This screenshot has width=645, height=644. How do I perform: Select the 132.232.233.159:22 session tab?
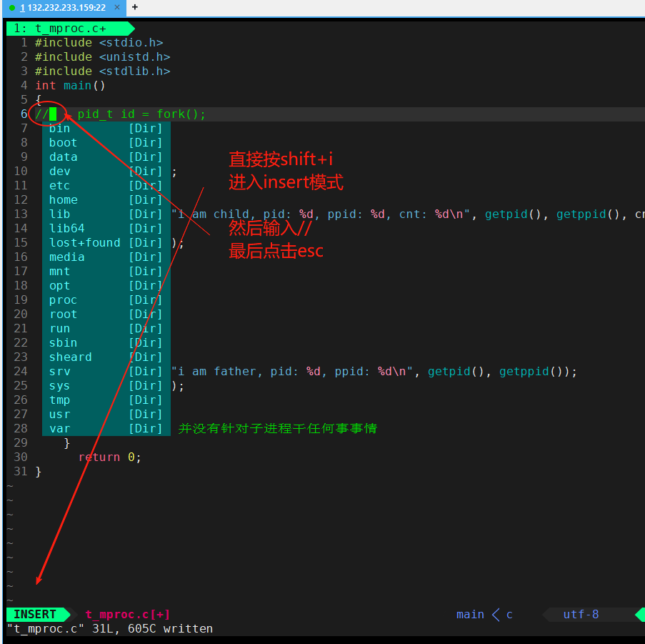tap(64, 7)
